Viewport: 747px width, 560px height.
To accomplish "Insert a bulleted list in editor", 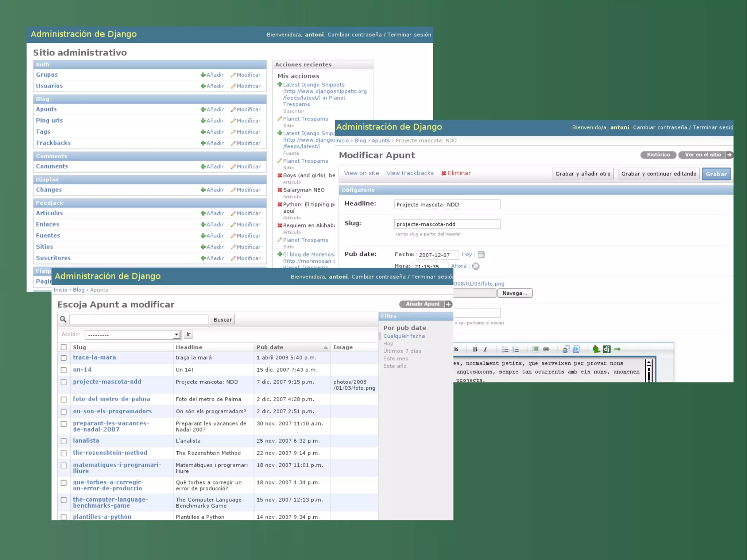I will [505, 349].
